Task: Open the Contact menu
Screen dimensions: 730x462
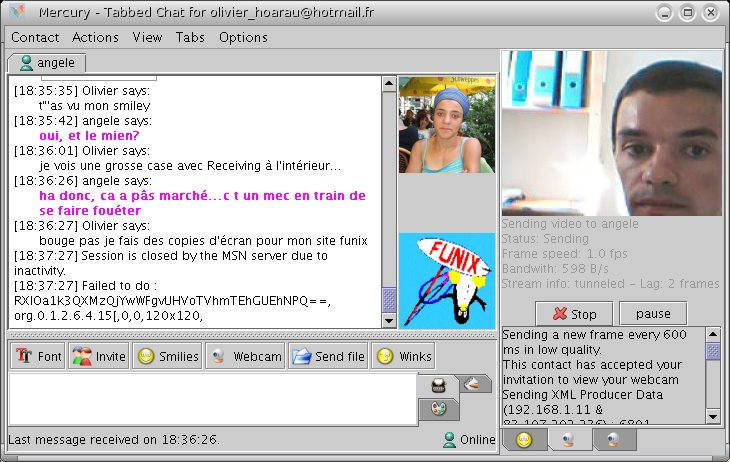Action: point(35,37)
